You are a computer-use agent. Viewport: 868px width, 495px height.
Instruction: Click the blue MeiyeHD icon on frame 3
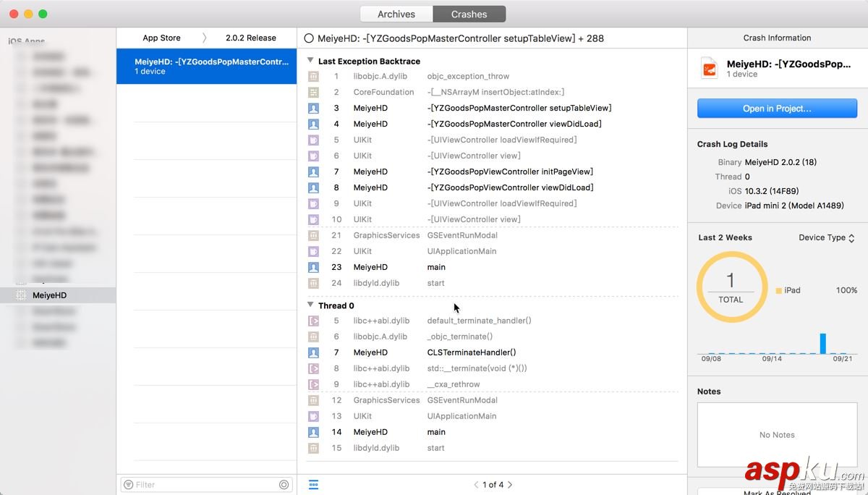(313, 108)
